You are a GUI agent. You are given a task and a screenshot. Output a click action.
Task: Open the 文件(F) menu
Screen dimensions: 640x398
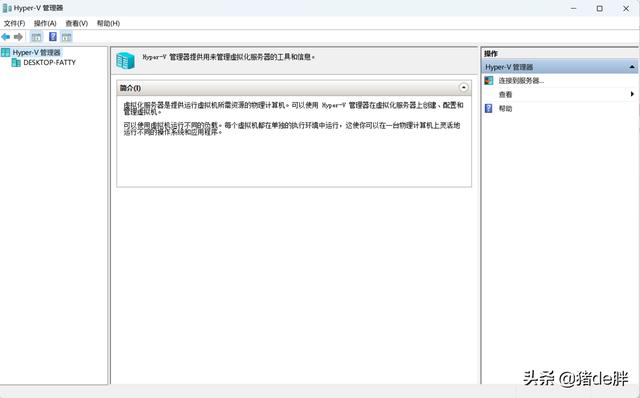[x=14, y=23]
